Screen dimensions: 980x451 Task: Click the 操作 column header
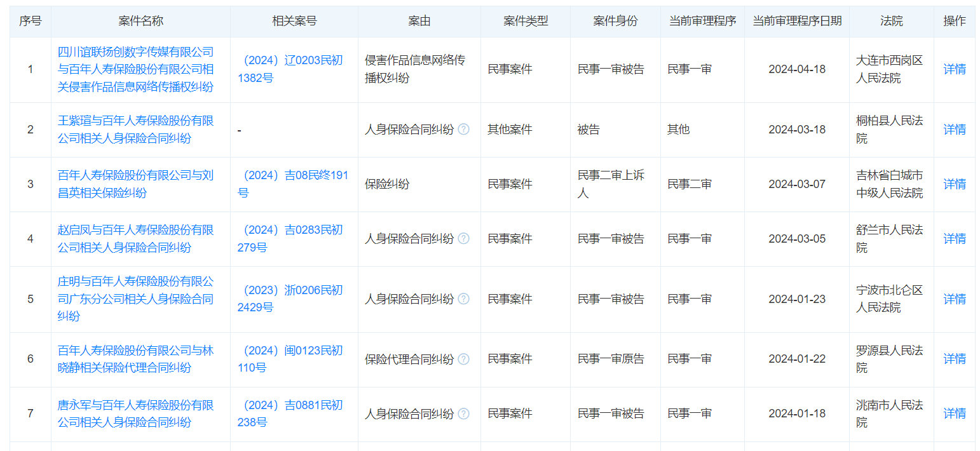tap(955, 21)
